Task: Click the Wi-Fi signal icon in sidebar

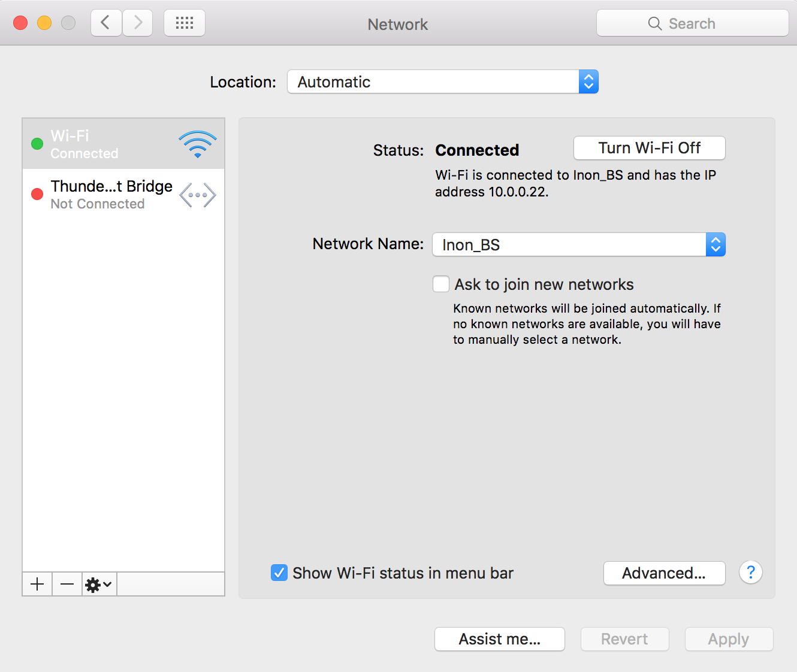Action: point(198,143)
